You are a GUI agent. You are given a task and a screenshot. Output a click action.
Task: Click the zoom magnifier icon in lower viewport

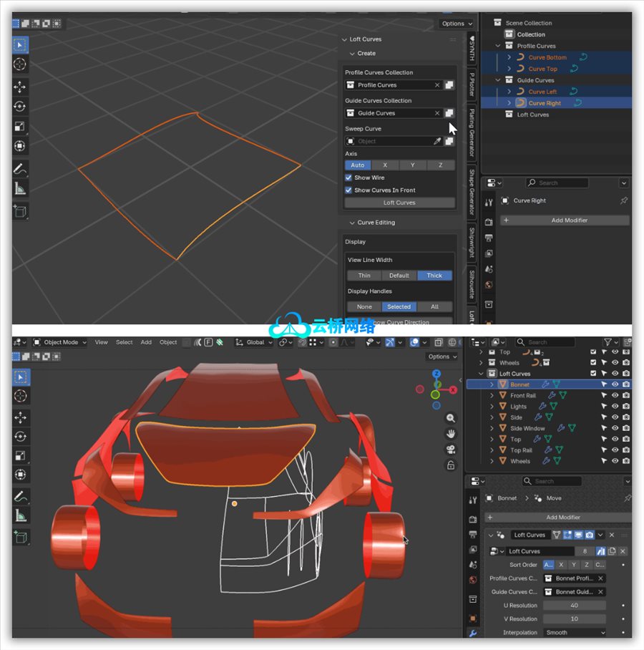coord(451,418)
